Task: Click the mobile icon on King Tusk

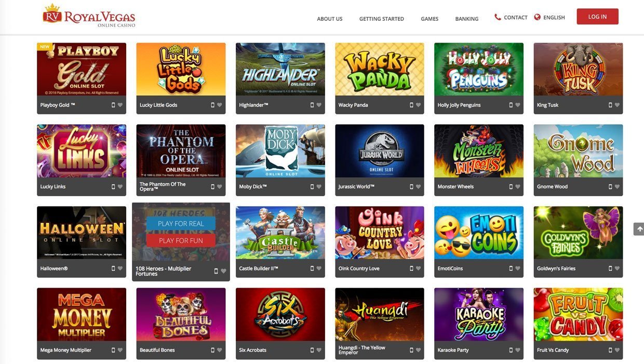Action: (x=610, y=105)
